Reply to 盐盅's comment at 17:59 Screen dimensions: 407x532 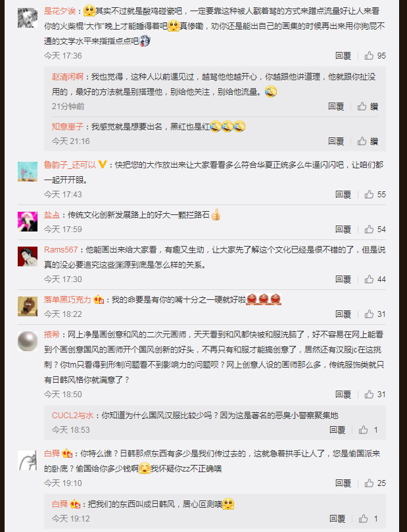click(343, 230)
